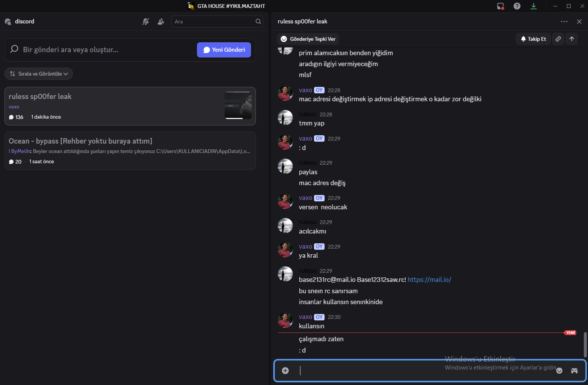Open the emoji picker smiley icon
The image size is (588, 385).
pos(559,371)
